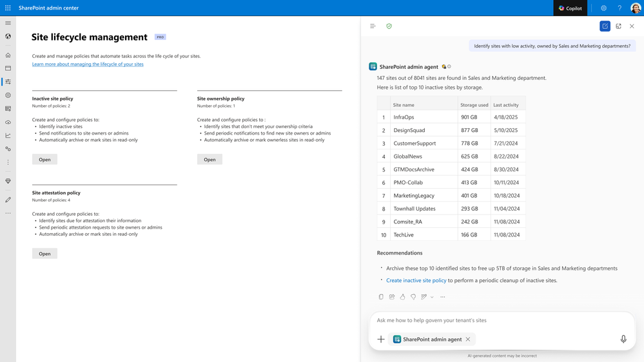This screenshot has height=362, width=644.
Task: Click the user prompt message bubble
Action: (x=552, y=46)
